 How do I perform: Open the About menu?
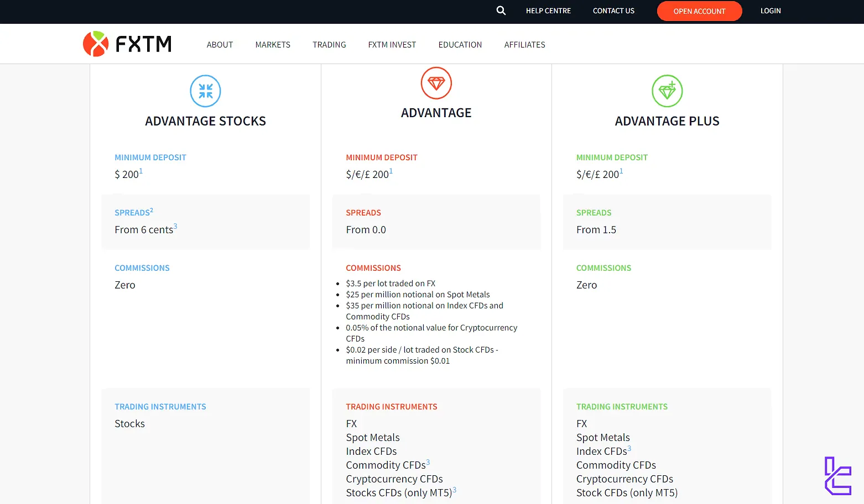click(x=220, y=45)
